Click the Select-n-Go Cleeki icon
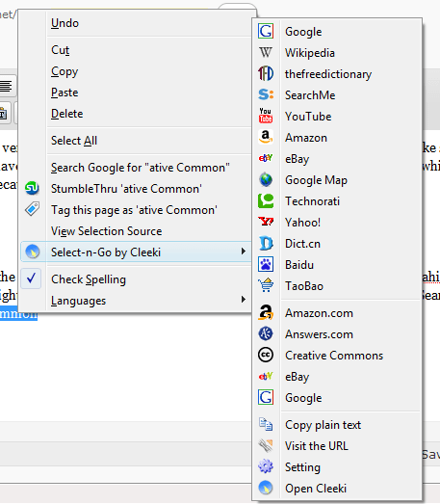 pyautogui.click(x=32, y=252)
